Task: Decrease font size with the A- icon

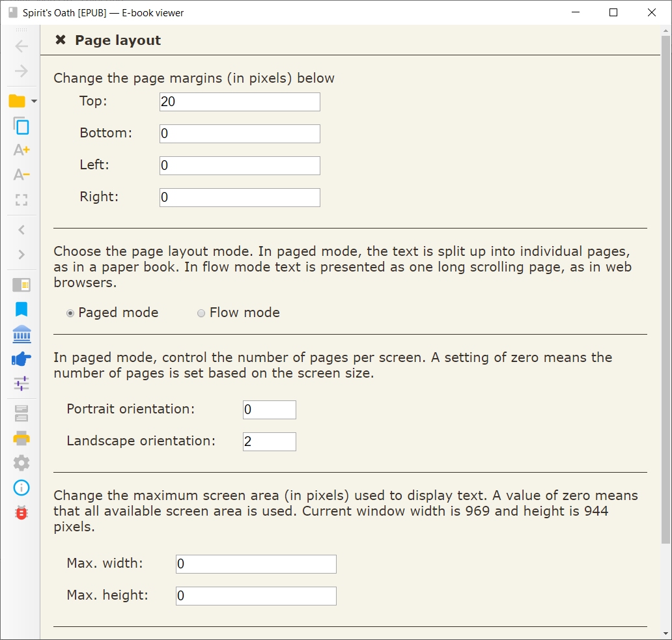Action: (21, 174)
